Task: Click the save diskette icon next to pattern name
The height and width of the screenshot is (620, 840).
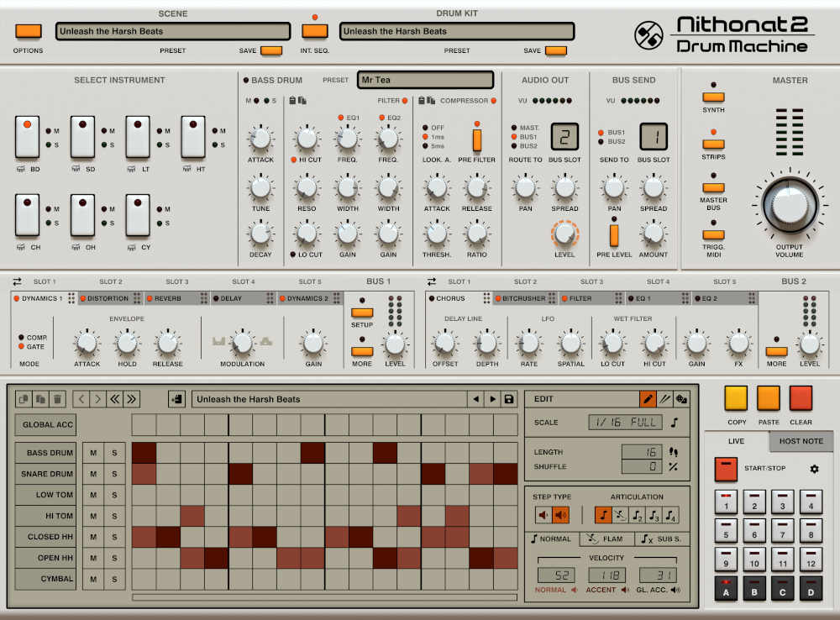Action: point(510,398)
